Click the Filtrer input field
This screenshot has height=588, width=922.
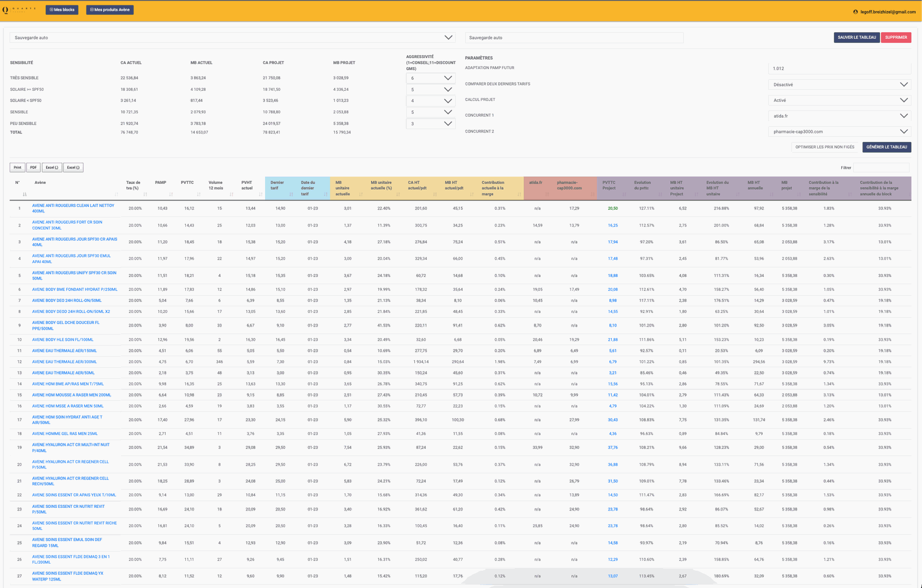coord(881,168)
